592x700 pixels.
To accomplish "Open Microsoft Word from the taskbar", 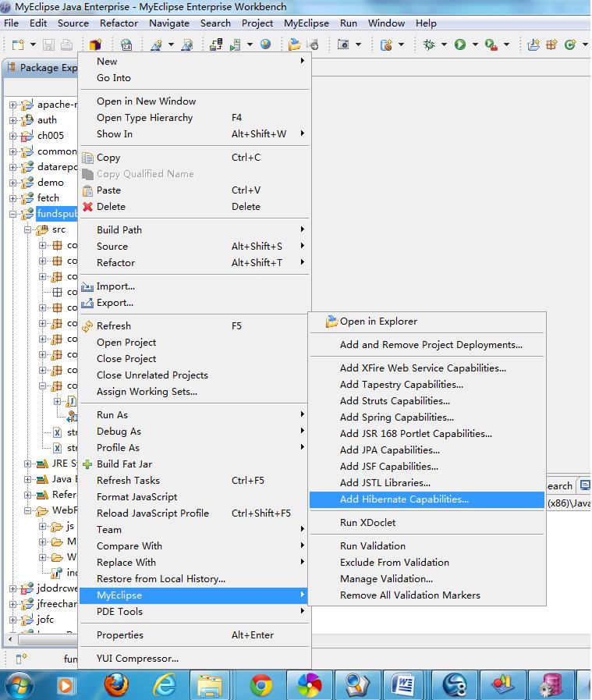I will coord(402,685).
